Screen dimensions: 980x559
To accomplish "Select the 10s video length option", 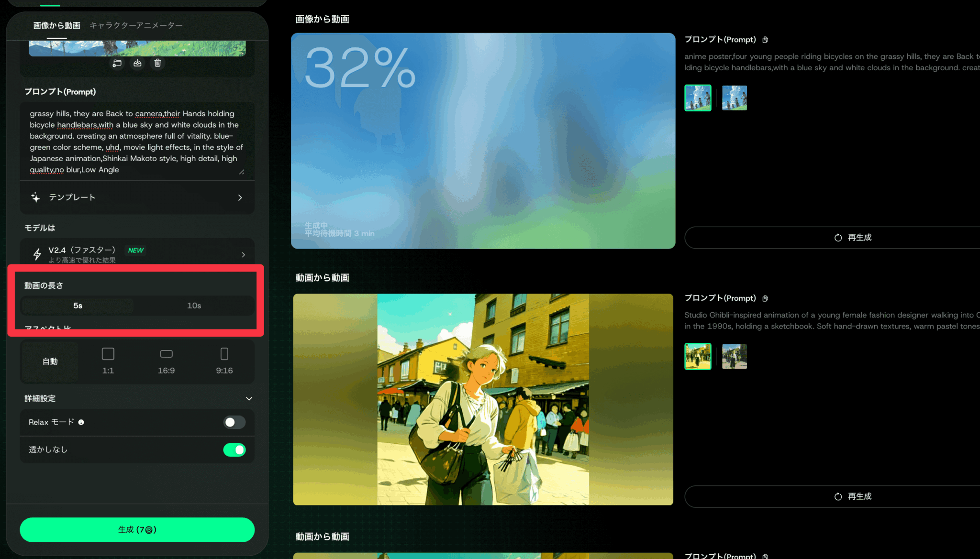I will point(194,306).
